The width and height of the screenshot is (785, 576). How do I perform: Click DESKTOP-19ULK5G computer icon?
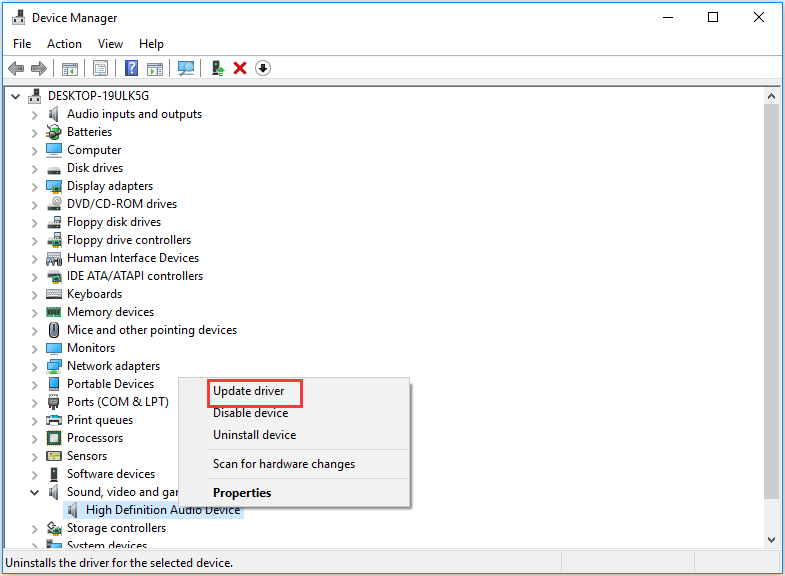tap(35, 96)
